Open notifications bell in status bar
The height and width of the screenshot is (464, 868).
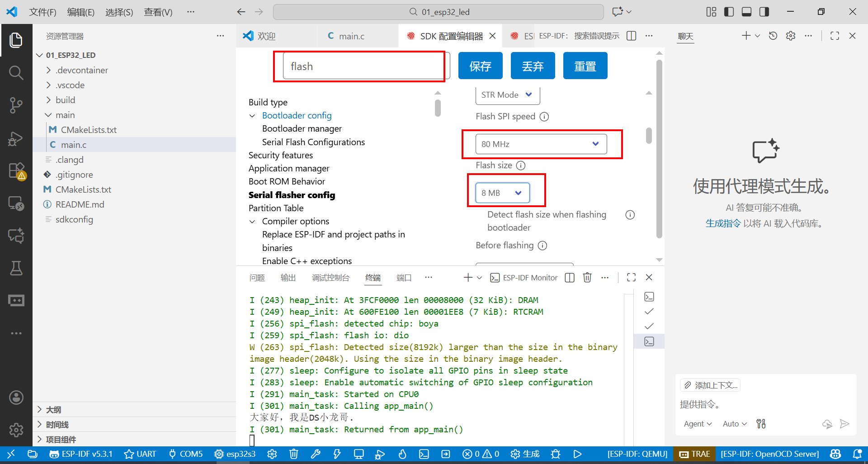tap(857, 454)
